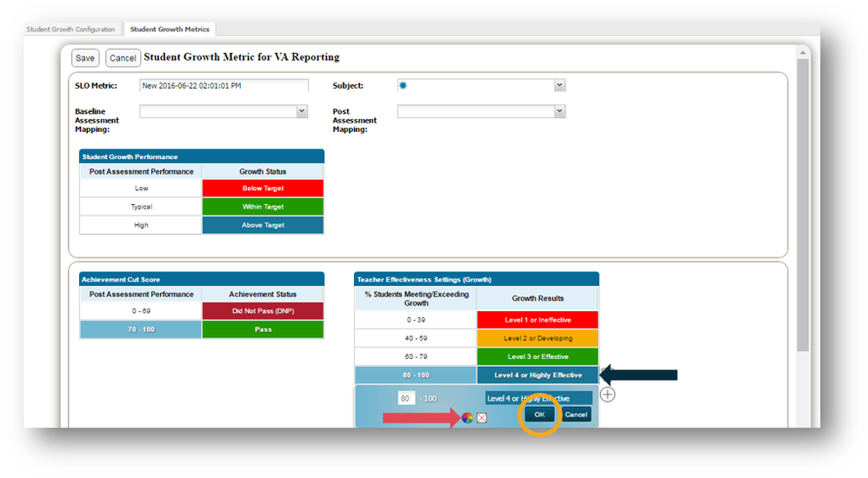Image resolution: width=868 pixels, height=478 pixels.
Task: Click the 60 - 79 growth range
Action: point(416,357)
